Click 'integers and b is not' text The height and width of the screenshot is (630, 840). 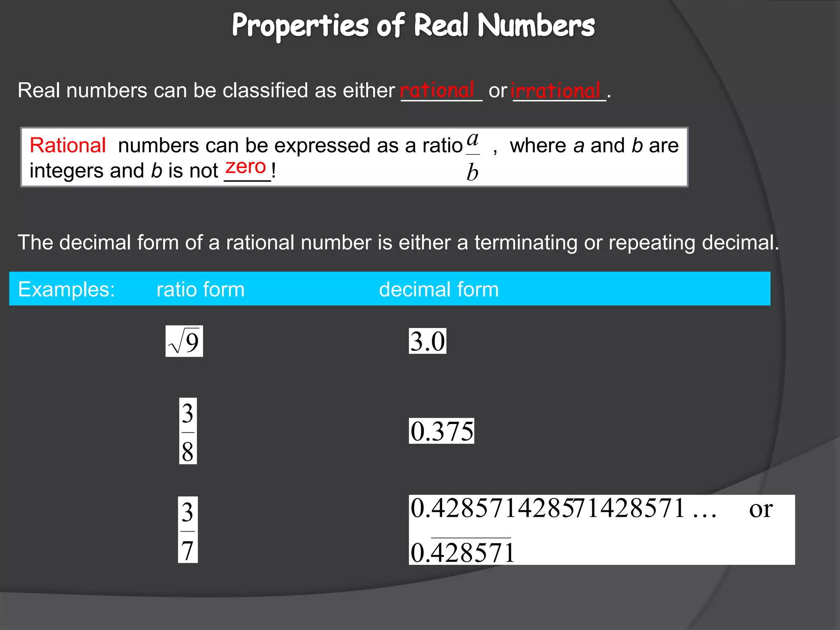[124, 171]
